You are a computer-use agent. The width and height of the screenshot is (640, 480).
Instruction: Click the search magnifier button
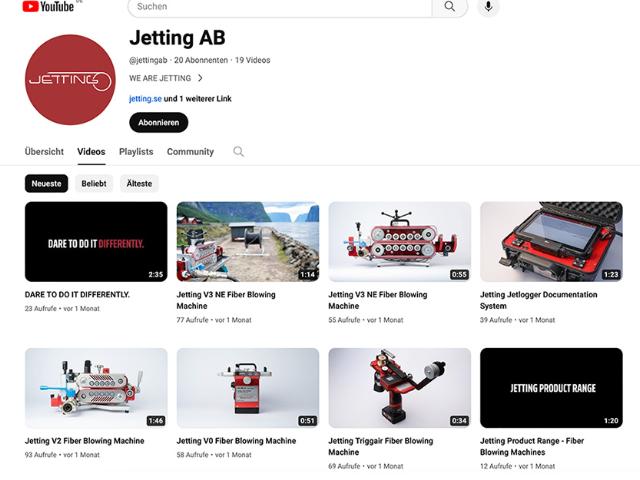[449, 7]
